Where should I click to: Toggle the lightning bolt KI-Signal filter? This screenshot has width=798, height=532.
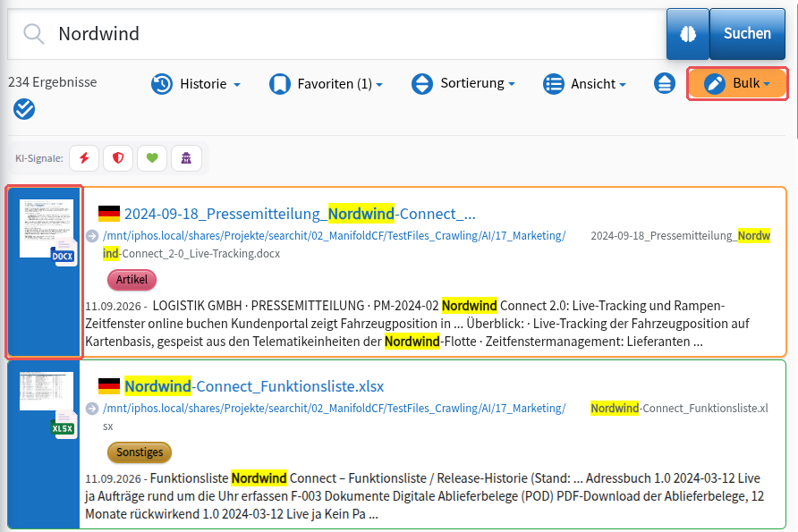coord(84,158)
